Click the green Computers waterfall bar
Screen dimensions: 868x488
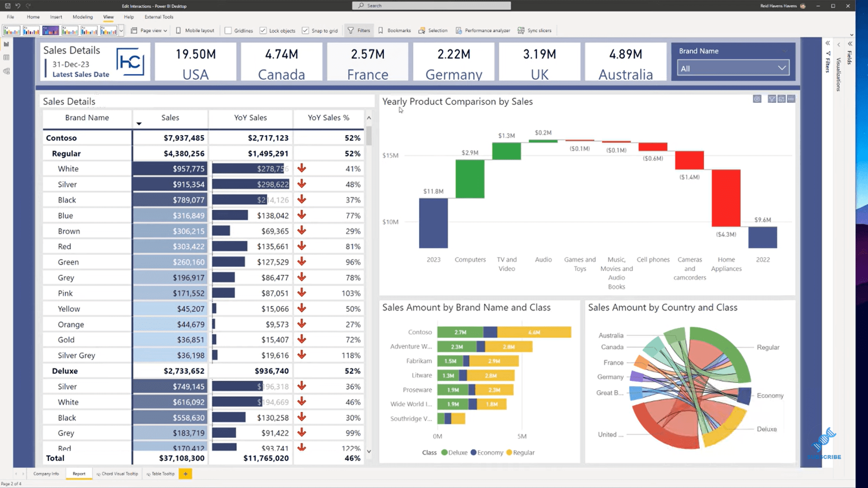click(470, 179)
